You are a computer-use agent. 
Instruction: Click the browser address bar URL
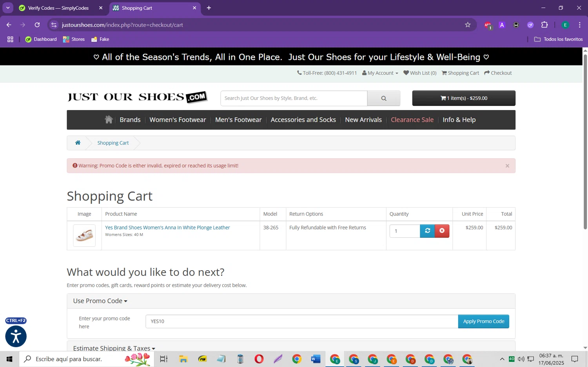(122, 25)
